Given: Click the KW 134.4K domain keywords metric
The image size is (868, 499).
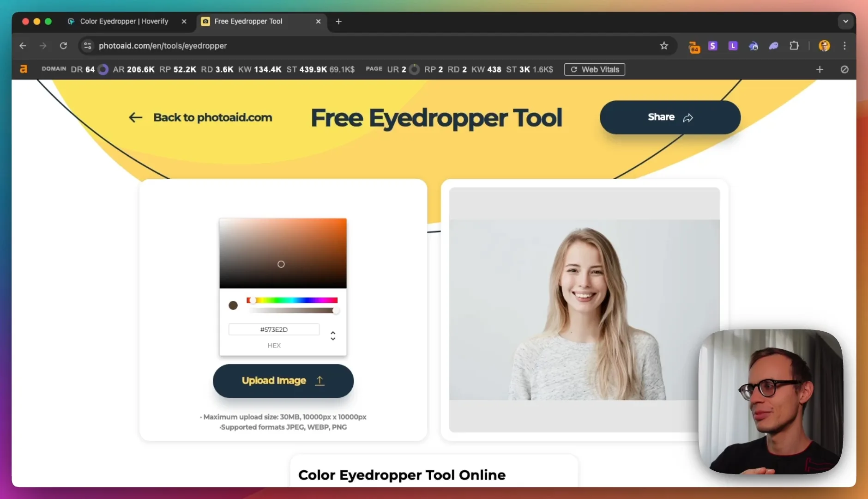Looking at the screenshot, I should pos(260,69).
